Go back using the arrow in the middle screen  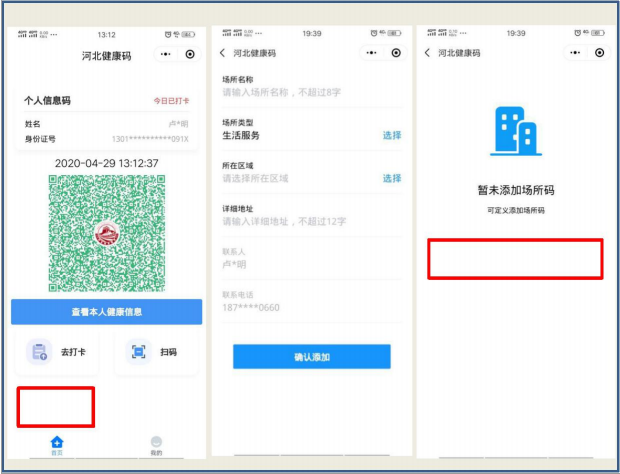223,53
